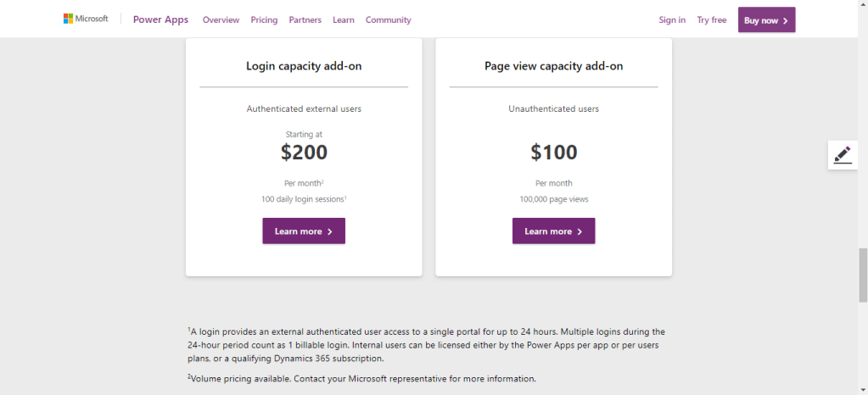The image size is (868, 395).
Task: Click chevron in Login capacity Learn more
Action: (330, 231)
